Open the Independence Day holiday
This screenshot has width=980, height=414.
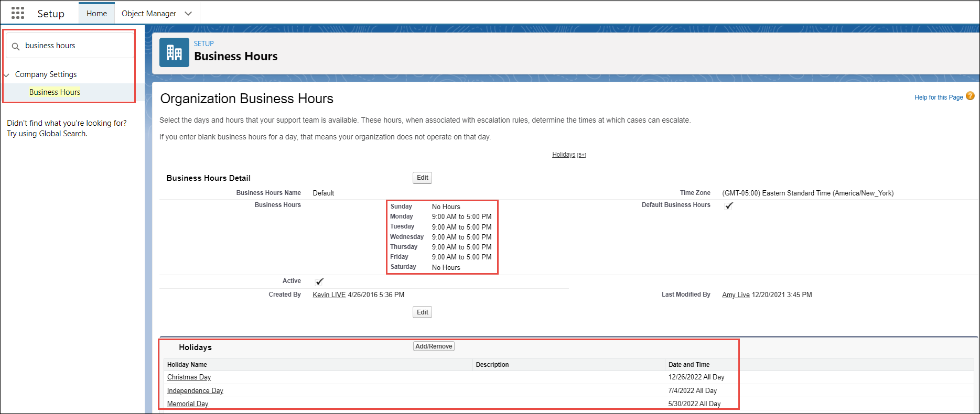pos(195,391)
